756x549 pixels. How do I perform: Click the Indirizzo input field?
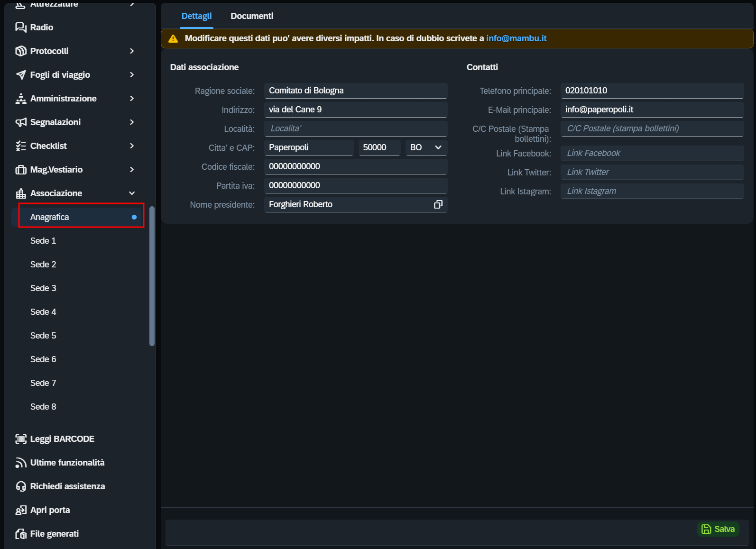coord(356,110)
